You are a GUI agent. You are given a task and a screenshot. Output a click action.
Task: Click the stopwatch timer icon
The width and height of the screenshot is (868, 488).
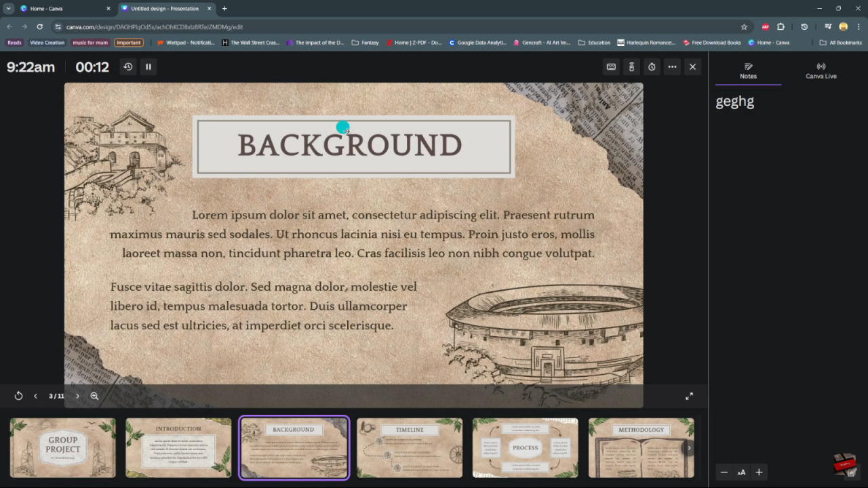pos(652,66)
